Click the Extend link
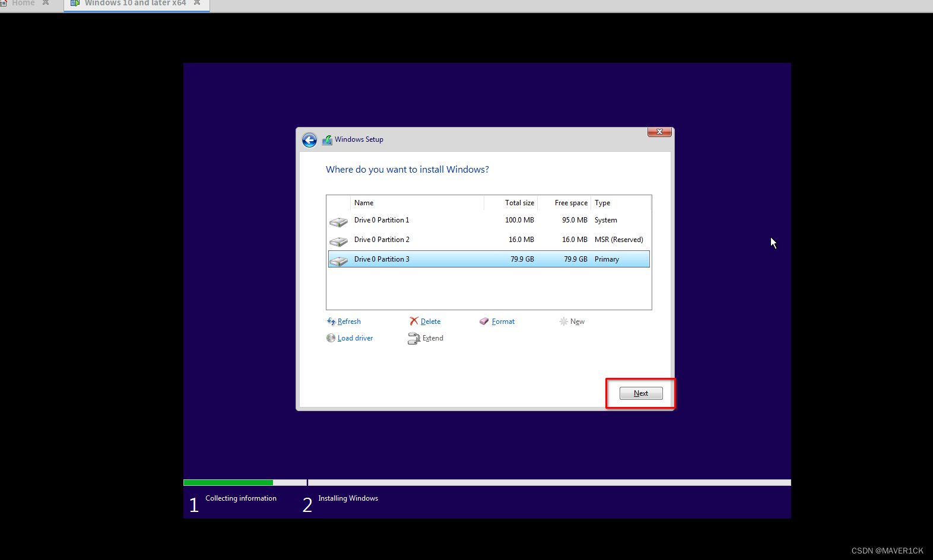This screenshot has height=560, width=933. tap(433, 338)
